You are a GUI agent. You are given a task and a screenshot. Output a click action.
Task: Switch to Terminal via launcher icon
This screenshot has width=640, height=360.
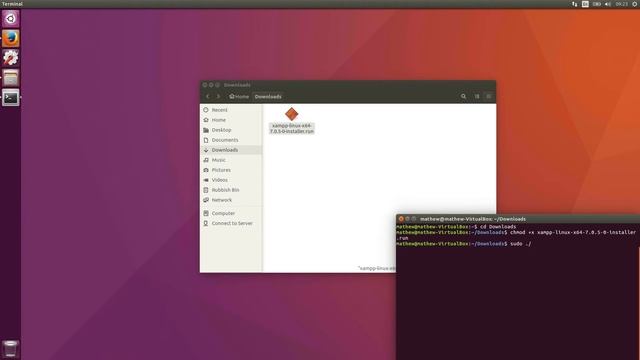click(11, 98)
